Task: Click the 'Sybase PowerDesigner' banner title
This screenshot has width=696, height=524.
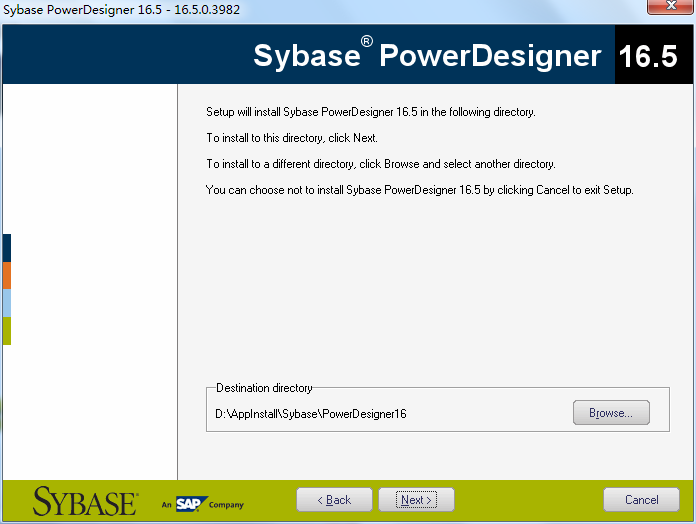Action: coord(427,55)
